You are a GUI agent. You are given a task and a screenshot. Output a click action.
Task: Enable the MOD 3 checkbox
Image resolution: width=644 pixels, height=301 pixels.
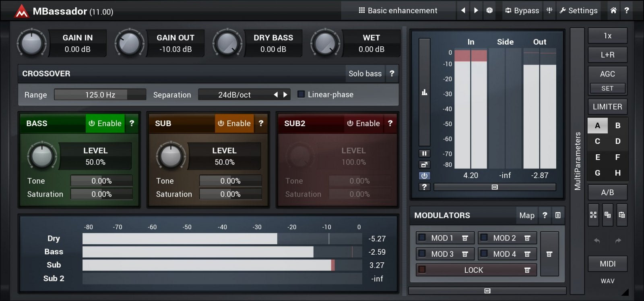point(422,254)
